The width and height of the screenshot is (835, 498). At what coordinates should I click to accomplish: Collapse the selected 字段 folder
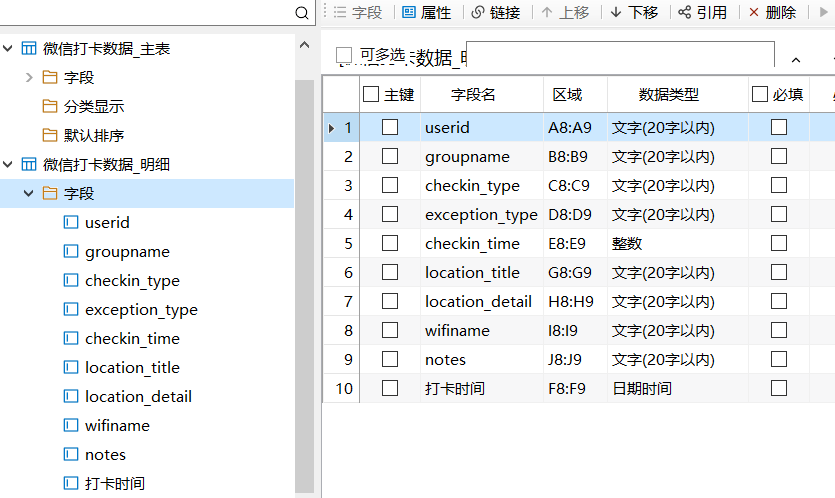[x=29, y=194]
